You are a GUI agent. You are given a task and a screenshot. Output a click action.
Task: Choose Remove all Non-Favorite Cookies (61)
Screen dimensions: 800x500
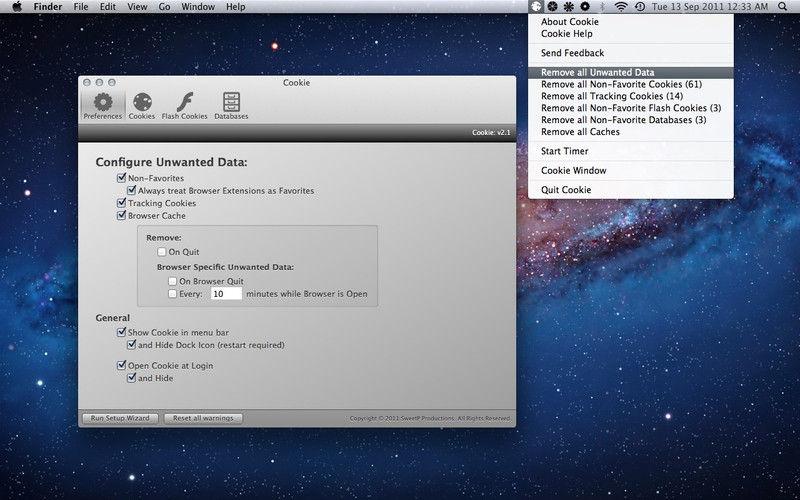point(631,84)
